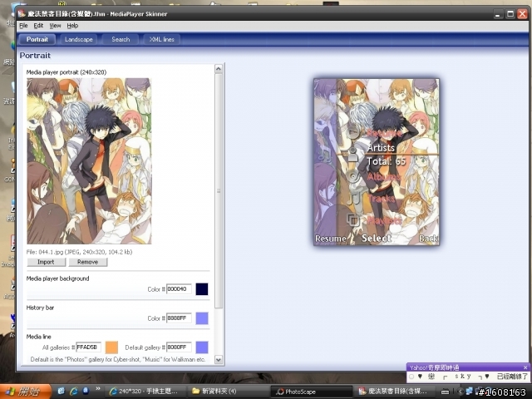The height and width of the screenshot is (399, 532).
Task: Open the Default gallery color swatch
Action: 202,347
